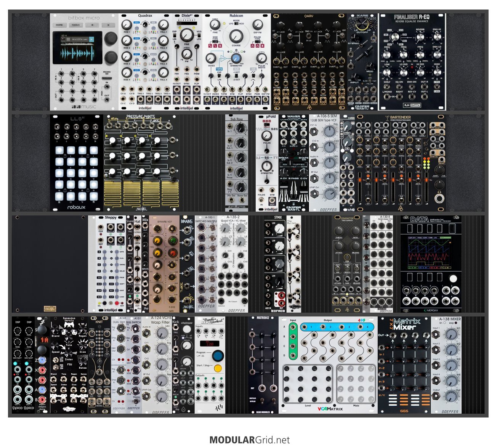Select the Bartender stereo mixer module
Viewport: 500px width, 448px height.
coord(401,163)
